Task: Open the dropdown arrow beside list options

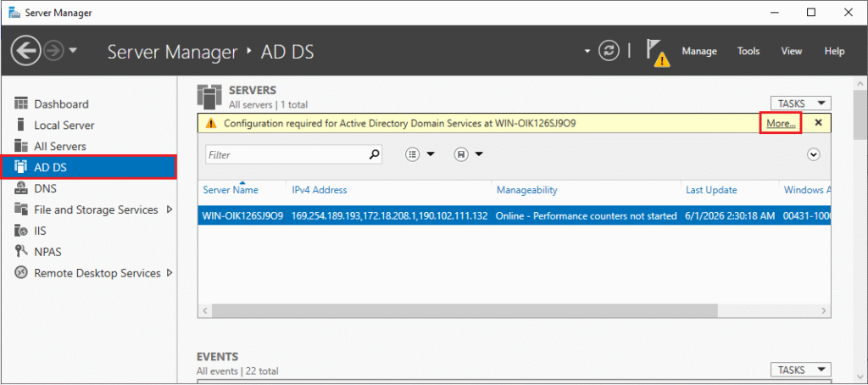Action: click(430, 154)
